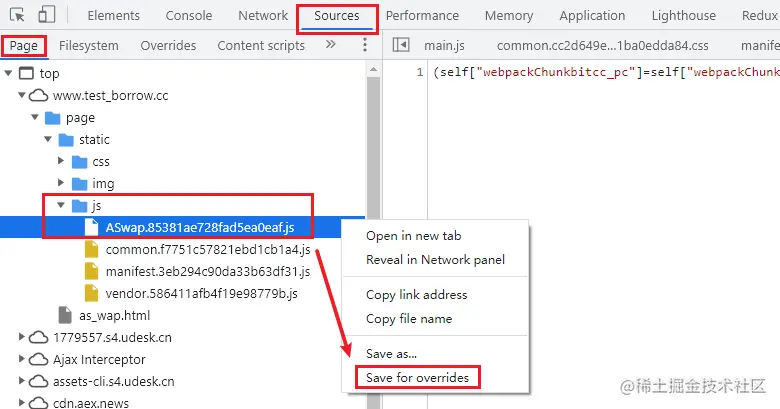Select the css folder icon
This screenshot has height=409, width=780.
tap(80, 162)
